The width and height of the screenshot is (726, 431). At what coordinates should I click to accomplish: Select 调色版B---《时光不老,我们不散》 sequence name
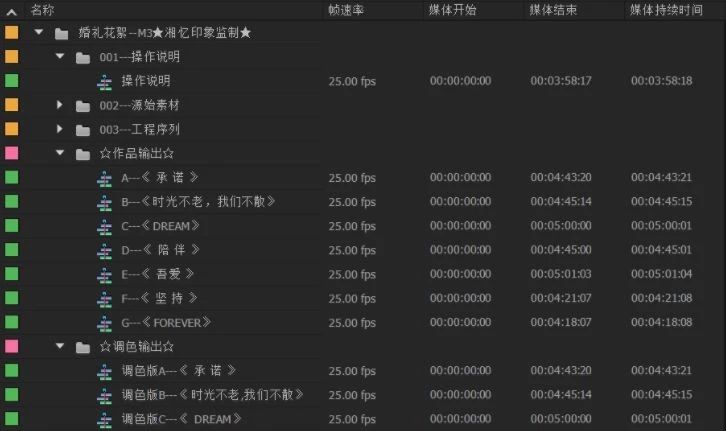(x=213, y=395)
